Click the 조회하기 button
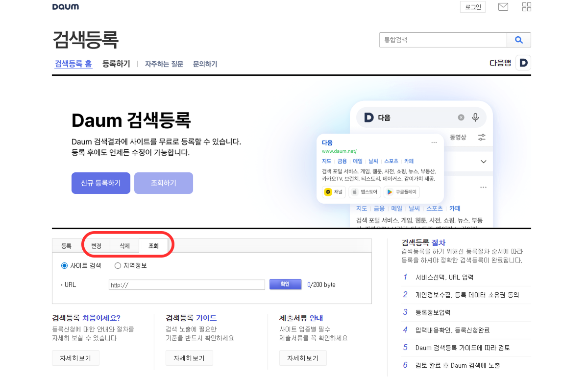 click(164, 183)
